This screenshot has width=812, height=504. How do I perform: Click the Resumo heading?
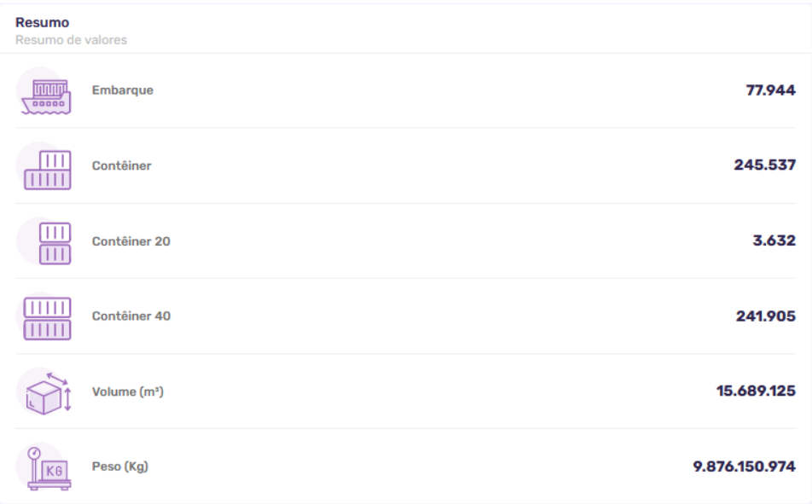click(42, 22)
